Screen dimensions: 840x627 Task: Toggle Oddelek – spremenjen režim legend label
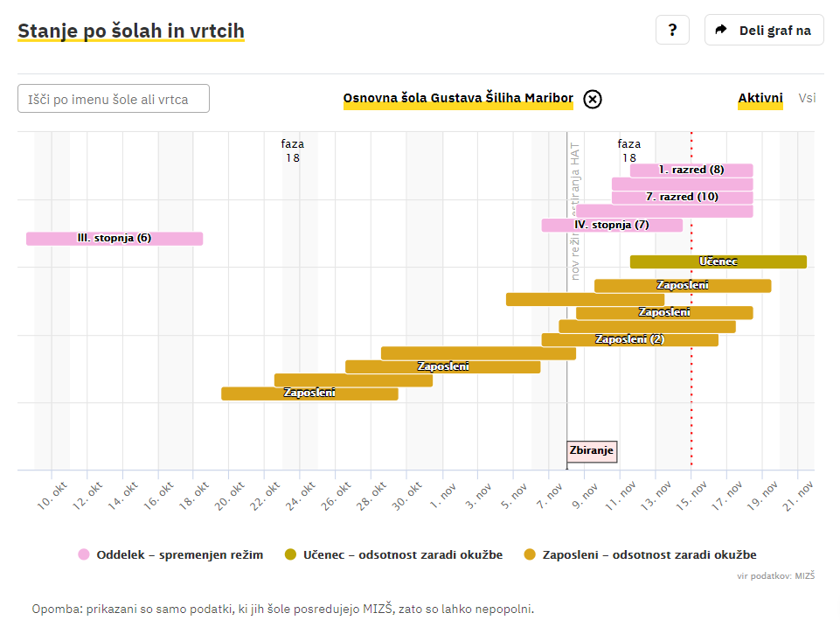(x=180, y=554)
